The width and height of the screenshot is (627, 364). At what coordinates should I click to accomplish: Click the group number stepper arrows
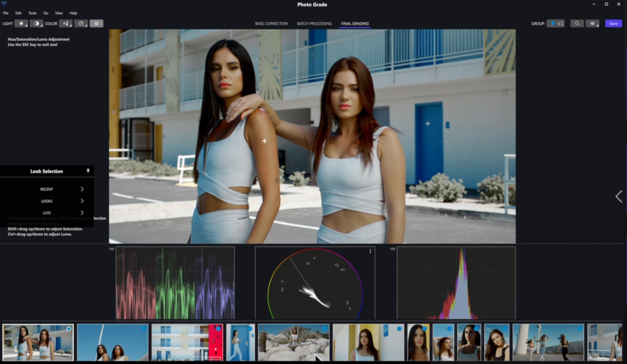[x=563, y=24]
